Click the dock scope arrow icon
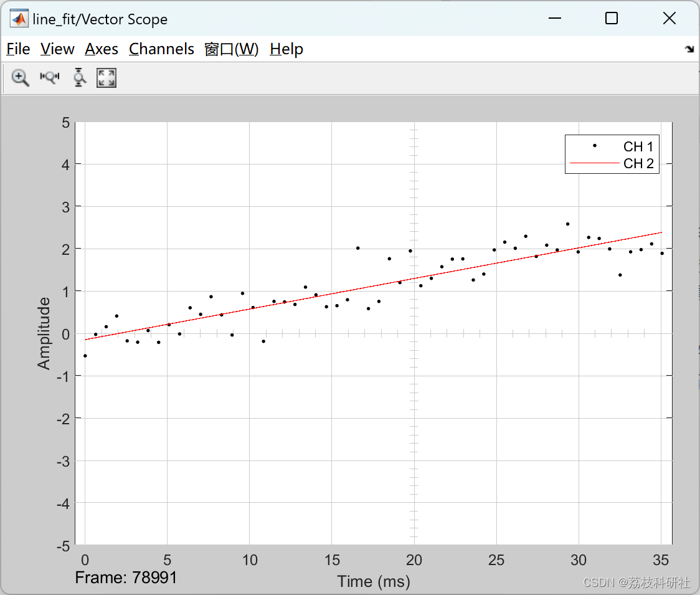Image resolution: width=700 pixels, height=595 pixels. coord(689,48)
